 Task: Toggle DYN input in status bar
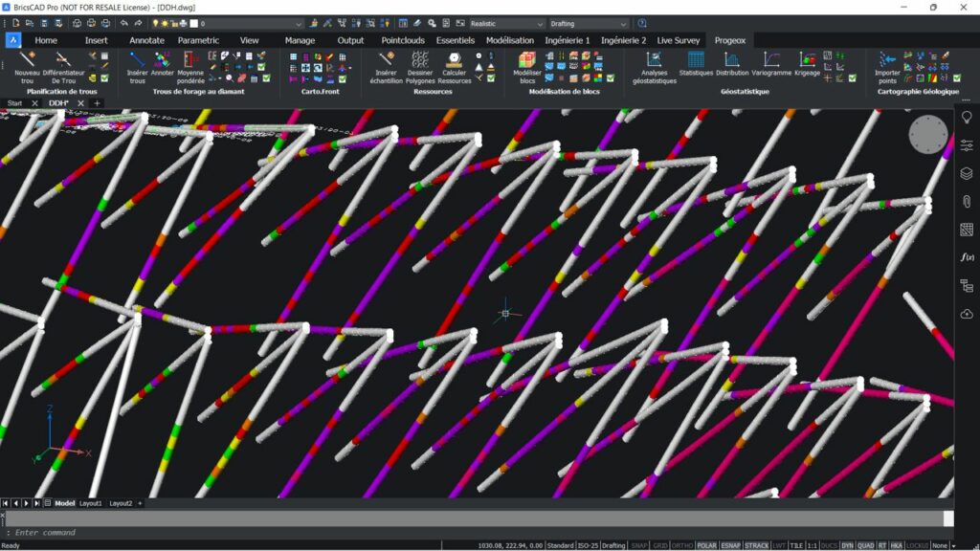pyautogui.click(x=847, y=545)
